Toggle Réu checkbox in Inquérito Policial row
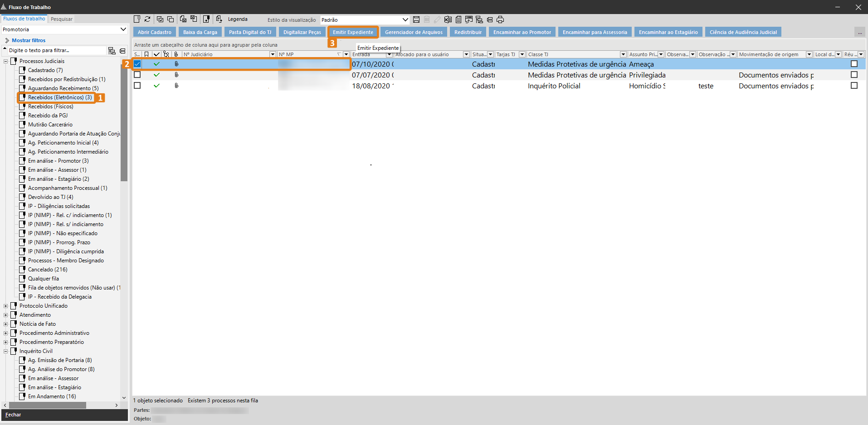This screenshot has height=425, width=868. click(854, 86)
